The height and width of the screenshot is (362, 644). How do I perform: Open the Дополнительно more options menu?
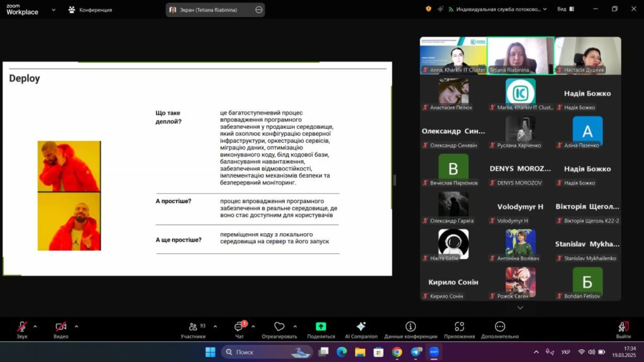click(500, 330)
